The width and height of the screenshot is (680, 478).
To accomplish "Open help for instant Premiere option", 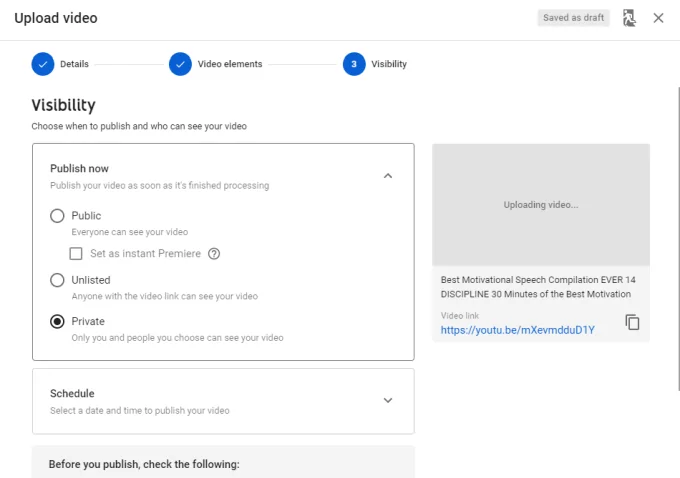I will pos(214,254).
